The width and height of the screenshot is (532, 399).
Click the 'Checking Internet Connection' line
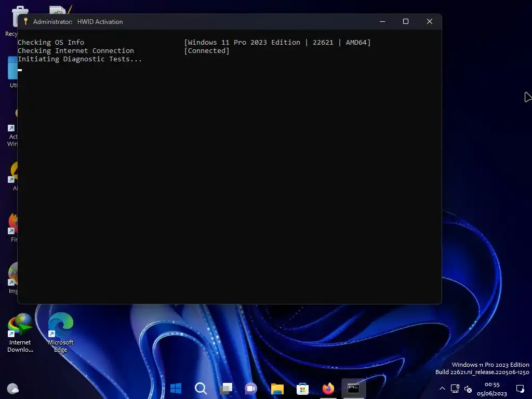click(76, 50)
